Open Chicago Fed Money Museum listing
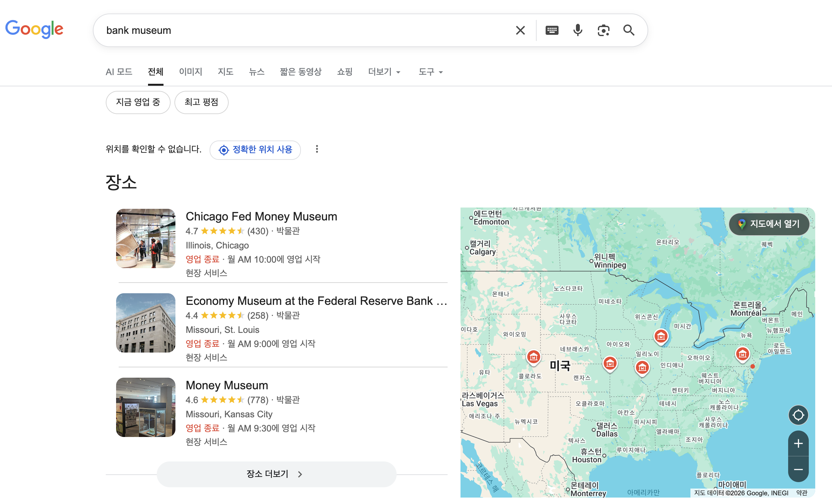Viewport: 832px width, 504px height. (261, 216)
